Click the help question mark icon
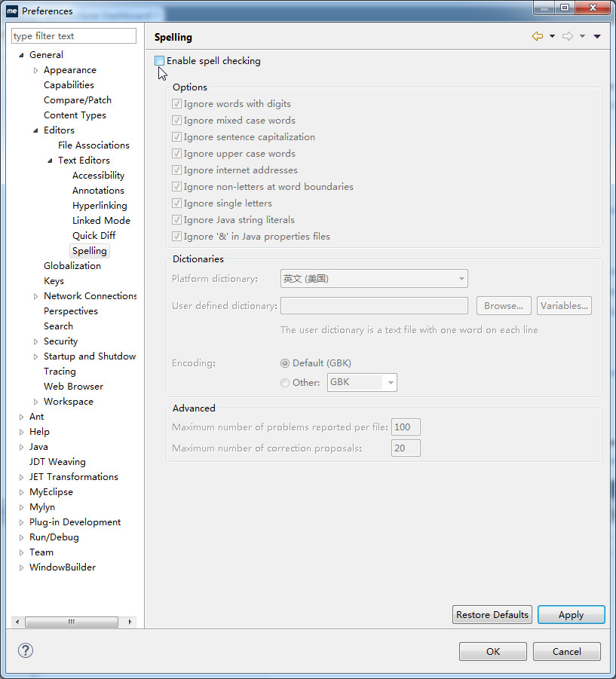The height and width of the screenshot is (679, 616). [x=25, y=650]
